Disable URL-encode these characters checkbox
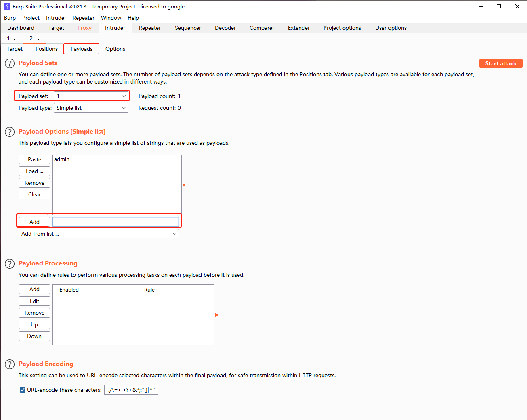The height and width of the screenshot is (420, 527). pos(23,390)
